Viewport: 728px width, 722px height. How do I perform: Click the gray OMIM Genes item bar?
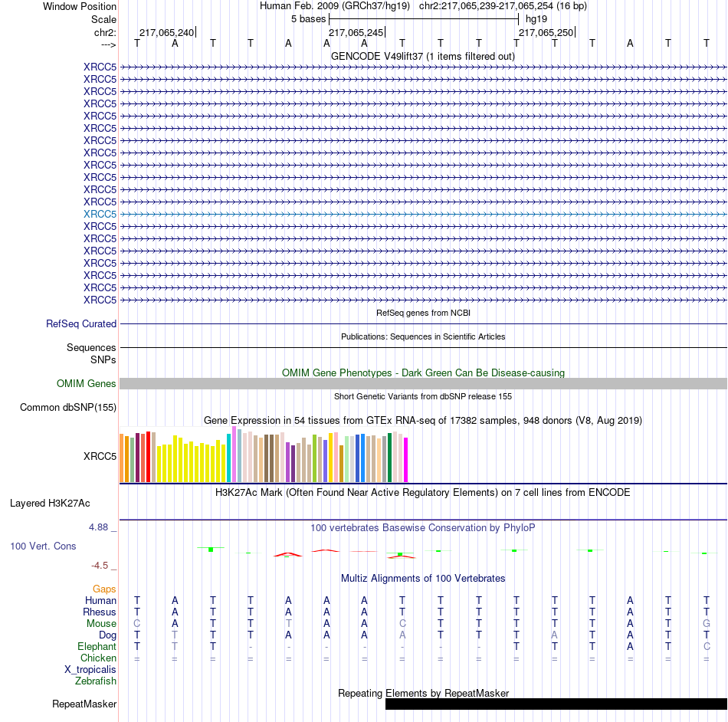pyautogui.click(x=424, y=383)
